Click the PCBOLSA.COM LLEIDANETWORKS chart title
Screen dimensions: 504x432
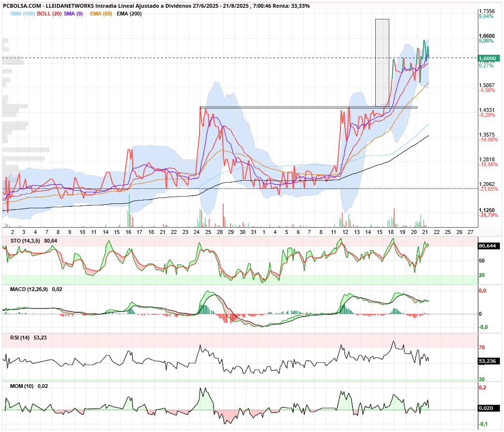pyautogui.click(x=156, y=6)
